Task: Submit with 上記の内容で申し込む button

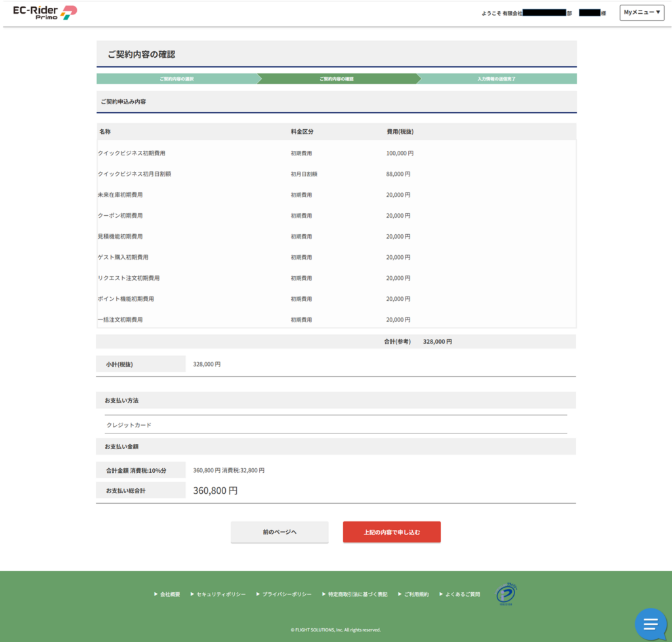Action: click(392, 532)
